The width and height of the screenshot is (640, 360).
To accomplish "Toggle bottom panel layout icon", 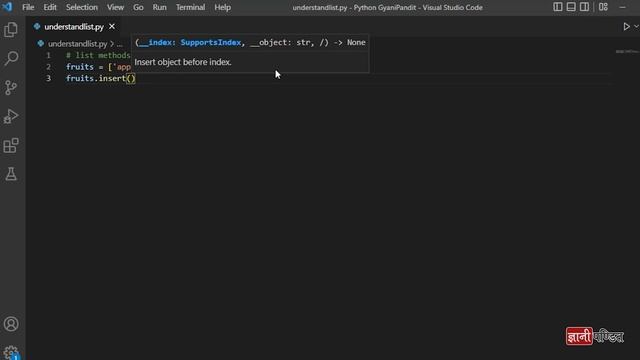I will (571, 7).
